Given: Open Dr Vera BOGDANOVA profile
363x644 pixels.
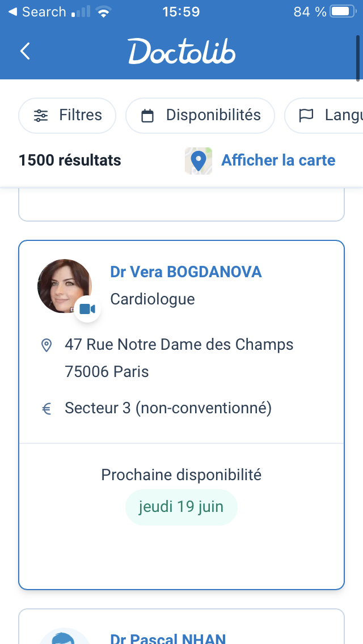Looking at the screenshot, I should tap(186, 272).
